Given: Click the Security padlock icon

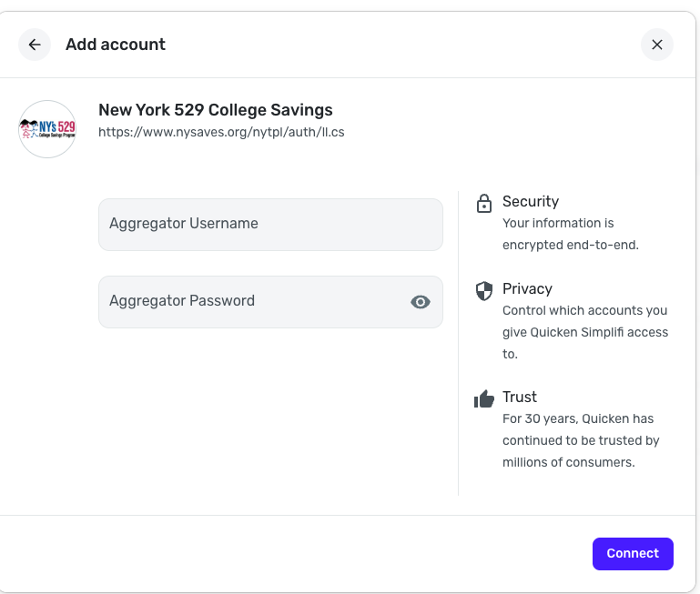Looking at the screenshot, I should (x=484, y=204).
